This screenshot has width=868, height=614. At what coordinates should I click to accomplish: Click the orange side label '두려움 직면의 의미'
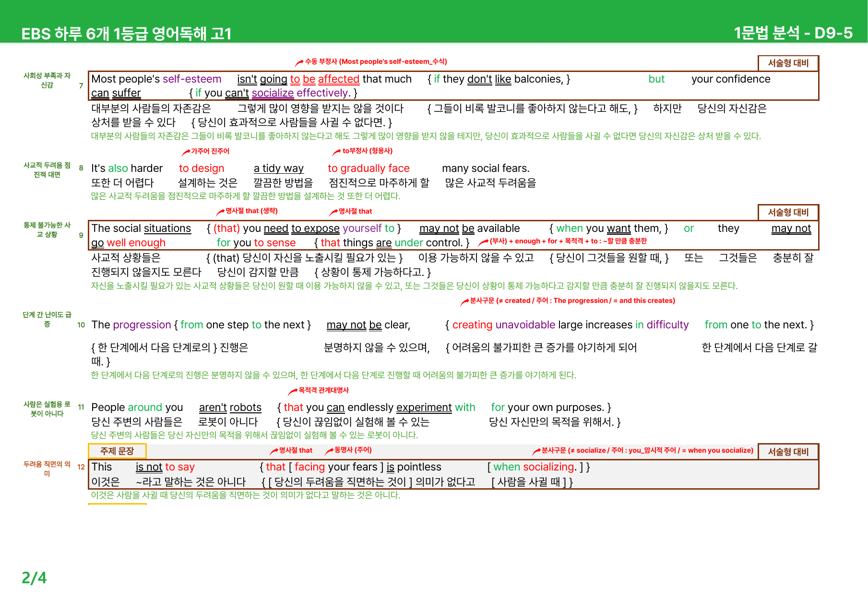coord(47,469)
